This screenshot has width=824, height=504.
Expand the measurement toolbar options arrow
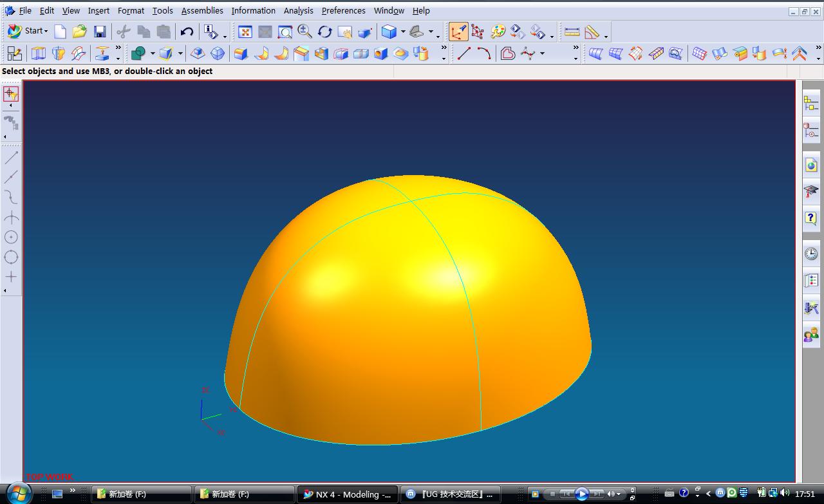pos(606,35)
